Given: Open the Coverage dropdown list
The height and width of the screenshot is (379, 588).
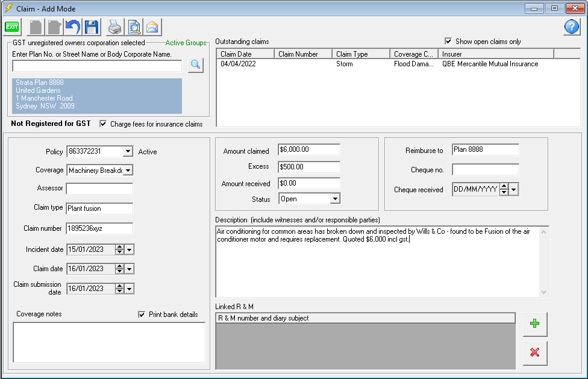Looking at the screenshot, I should point(127,171).
